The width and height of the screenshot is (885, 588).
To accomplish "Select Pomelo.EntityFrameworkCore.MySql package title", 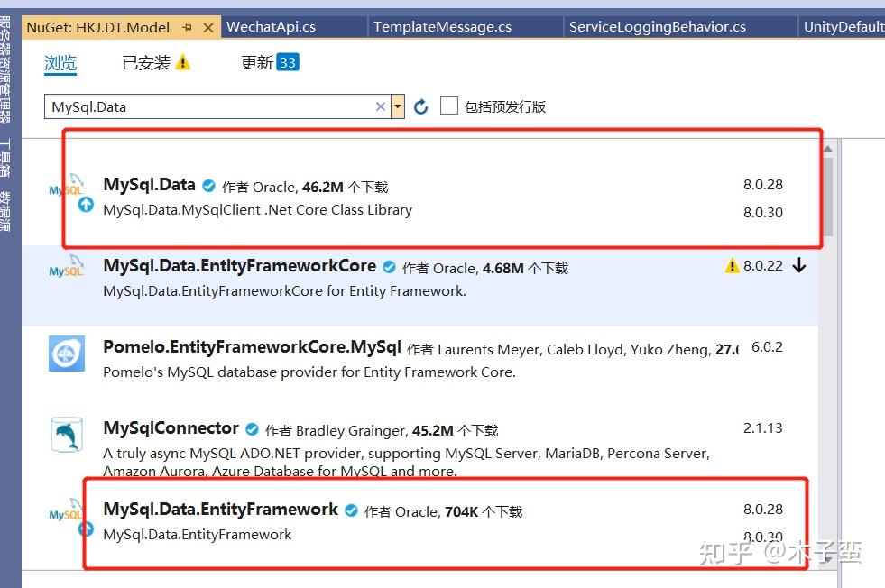I will click(253, 347).
